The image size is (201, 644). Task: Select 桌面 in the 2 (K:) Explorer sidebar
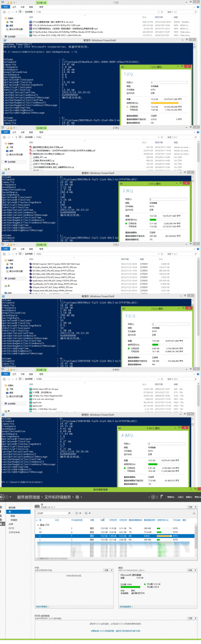[11, 150]
